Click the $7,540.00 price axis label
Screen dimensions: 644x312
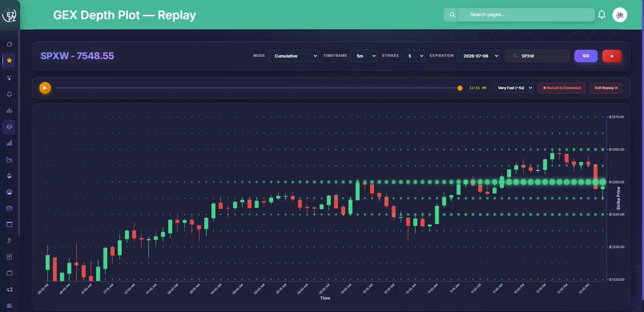(617, 214)
